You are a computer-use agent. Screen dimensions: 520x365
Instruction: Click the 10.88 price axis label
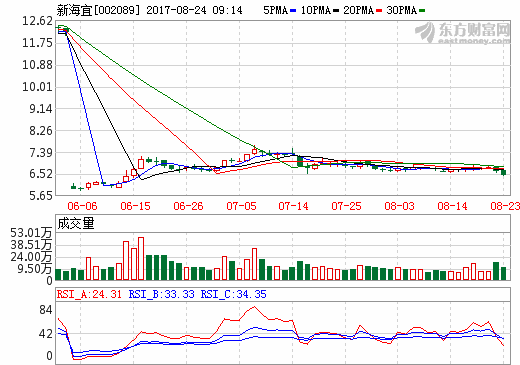pyautogui.click(x=37, y=65)
